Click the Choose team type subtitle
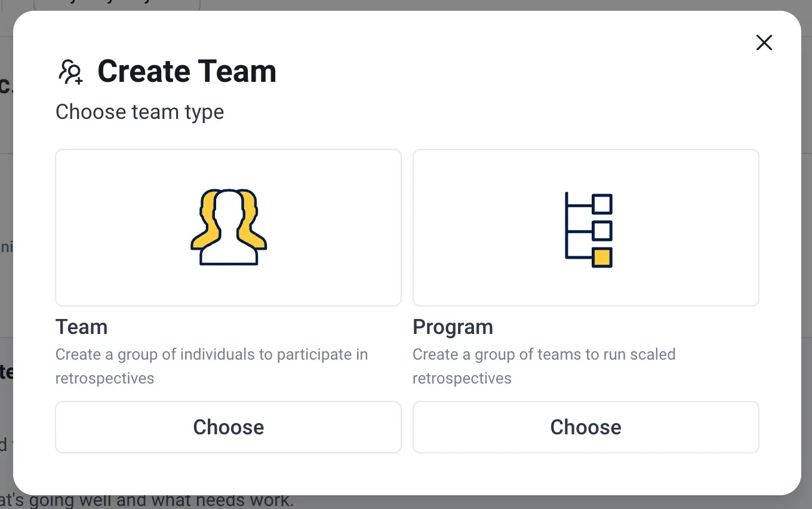The width and height of the screenshot is (812, 509). (x=139, y=112)
